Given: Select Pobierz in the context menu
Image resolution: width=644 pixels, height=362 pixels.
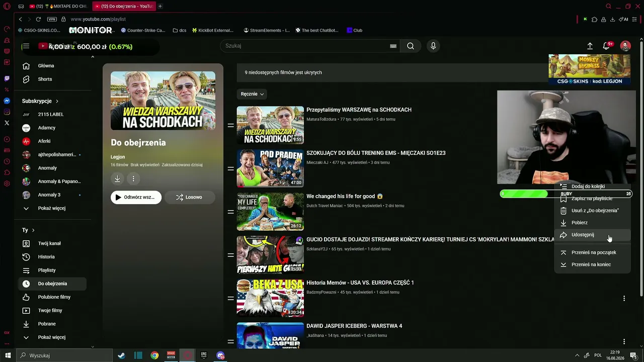Looking at the screenshot, I should [592, 223].
